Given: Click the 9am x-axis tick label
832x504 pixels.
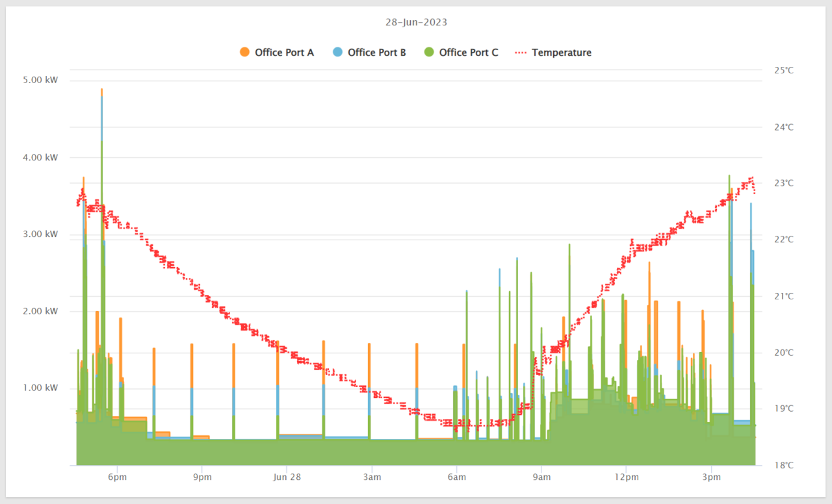Looking at the screenshot, I should tap(541, 477).
